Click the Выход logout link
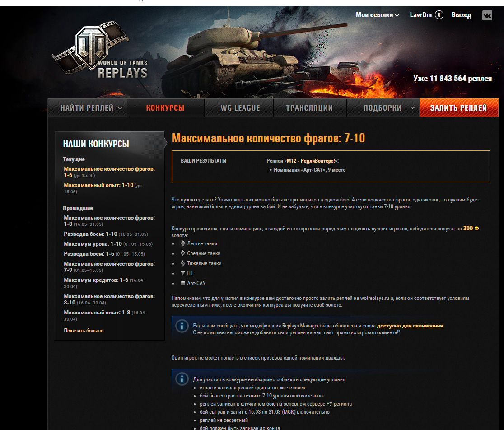This screenshot has height=430, width=504. 461,15
